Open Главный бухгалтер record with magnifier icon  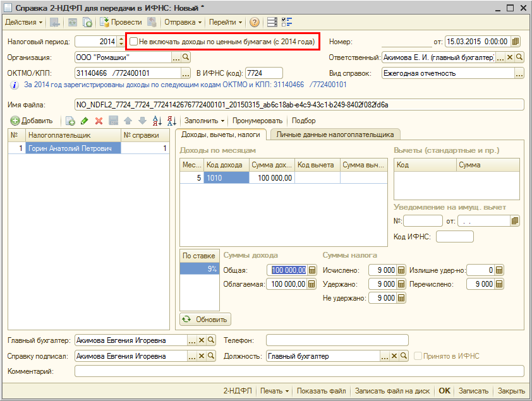tap(210, 340)
